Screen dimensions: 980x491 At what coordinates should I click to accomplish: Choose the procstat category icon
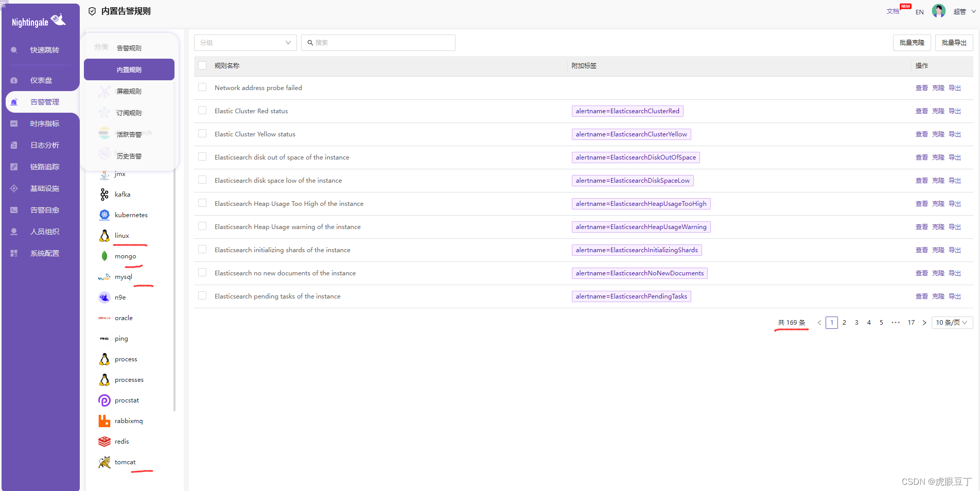[x=104, y=400]
